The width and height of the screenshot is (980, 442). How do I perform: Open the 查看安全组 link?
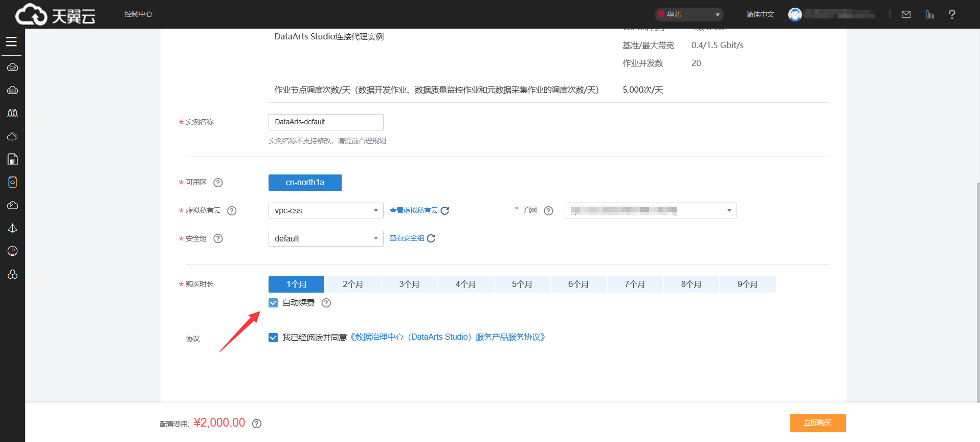click(407, 238)
